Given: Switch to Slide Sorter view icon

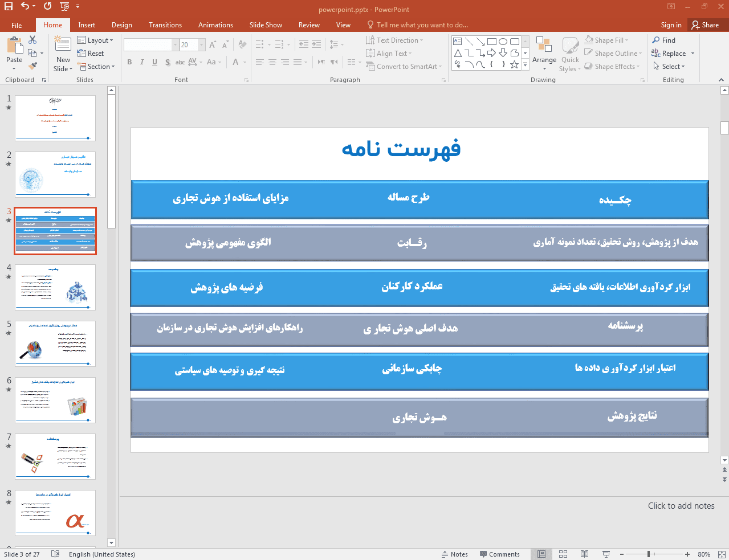Looking at the screenshot, I should [x=563, y=554].
